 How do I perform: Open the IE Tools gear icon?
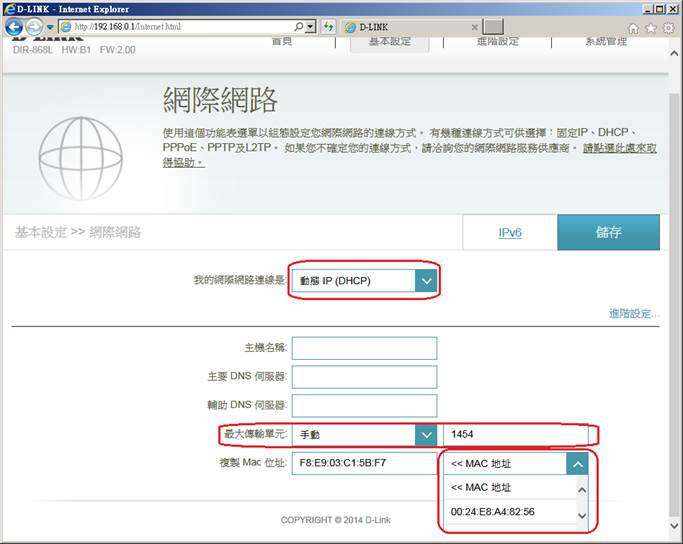668,27
